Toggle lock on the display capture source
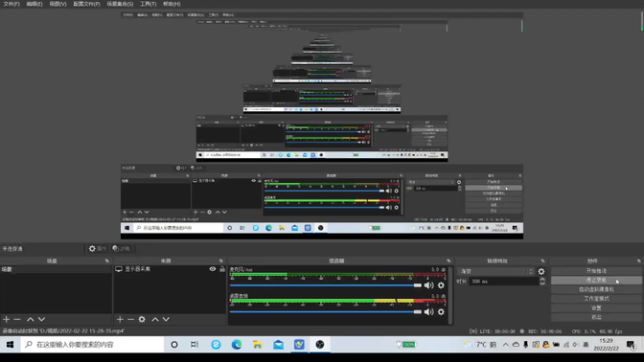 coord(222,269)
